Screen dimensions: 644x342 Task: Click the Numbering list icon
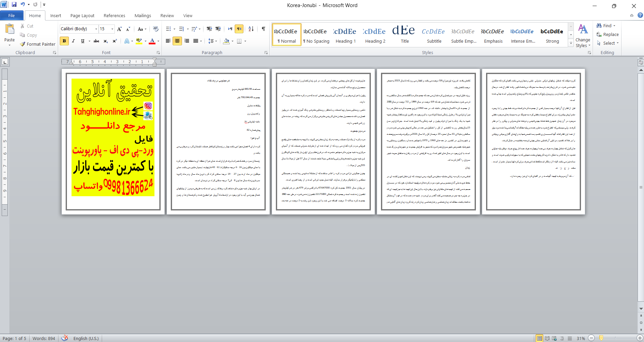pos(181,29)
